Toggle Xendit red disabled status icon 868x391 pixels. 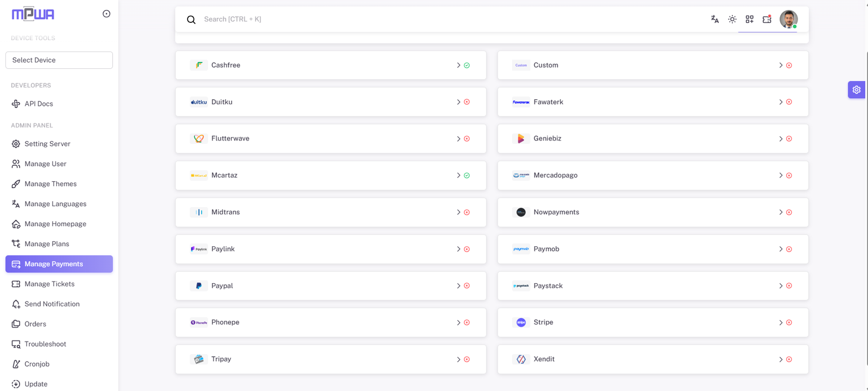789,360
